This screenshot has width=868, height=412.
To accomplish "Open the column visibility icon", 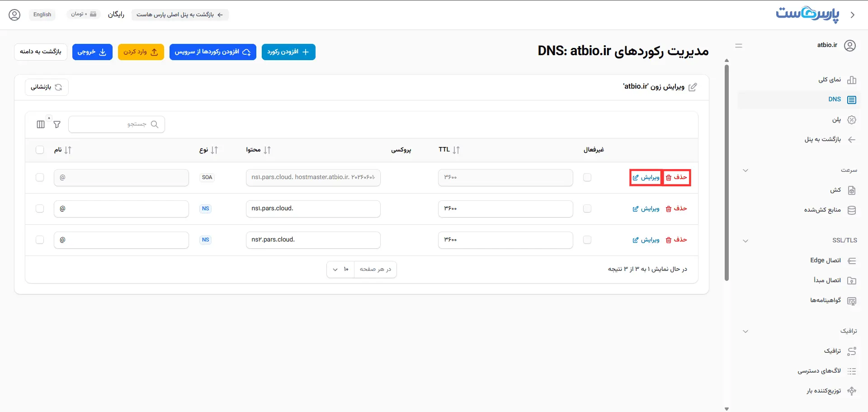I will [41, 124].
